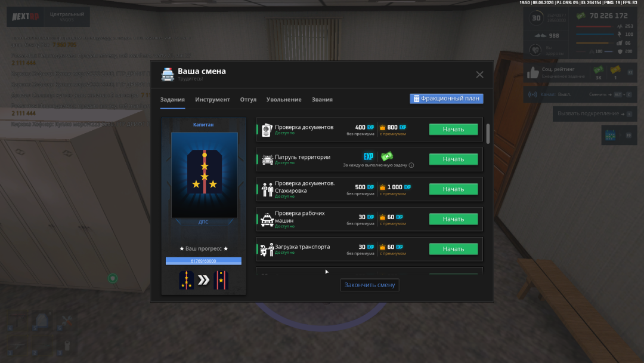
Task: Click the car icon for Проверка рабочих машин
Action: click(267, 220)
